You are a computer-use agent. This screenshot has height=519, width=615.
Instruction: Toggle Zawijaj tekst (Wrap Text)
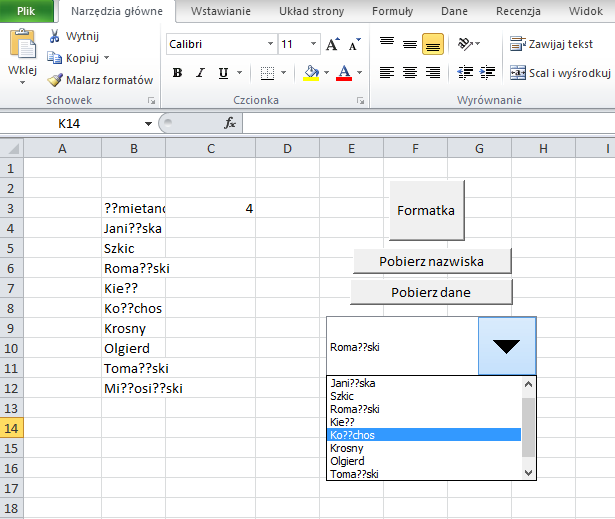point(551,44)
